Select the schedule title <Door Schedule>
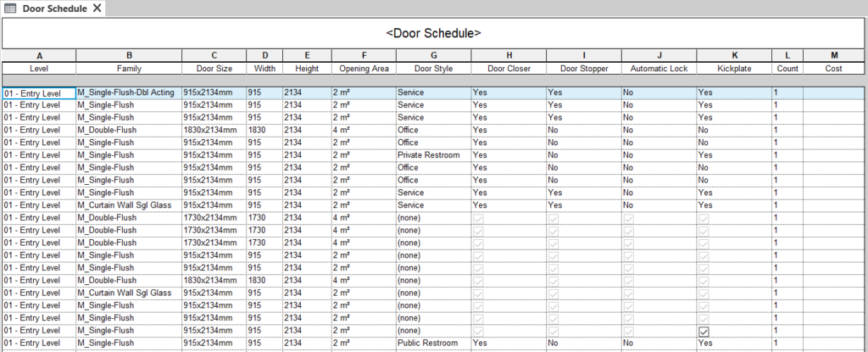The height and width of the screenshot is (352, 868). click(433, 33)
